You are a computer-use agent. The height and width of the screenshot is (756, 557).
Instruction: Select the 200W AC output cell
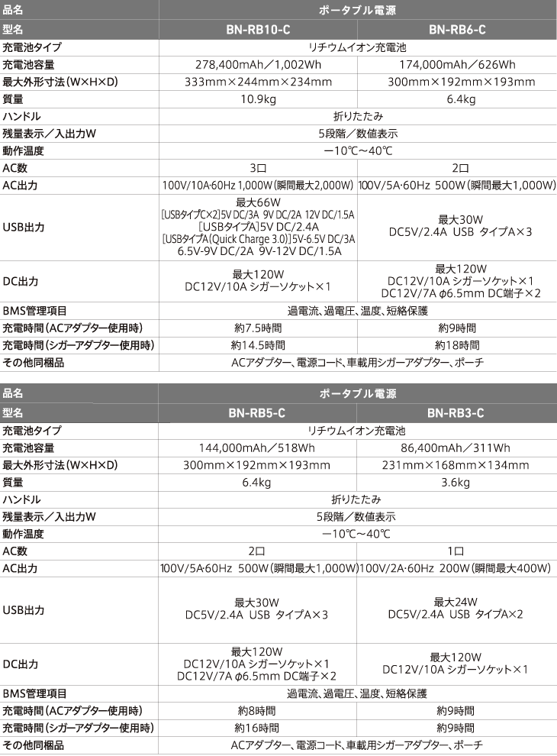(x=457, y=569)
